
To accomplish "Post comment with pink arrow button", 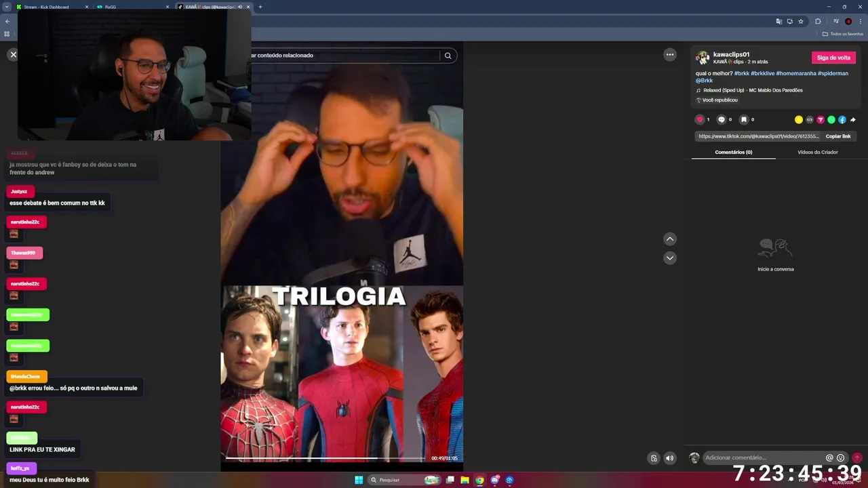I will point(856,458).
